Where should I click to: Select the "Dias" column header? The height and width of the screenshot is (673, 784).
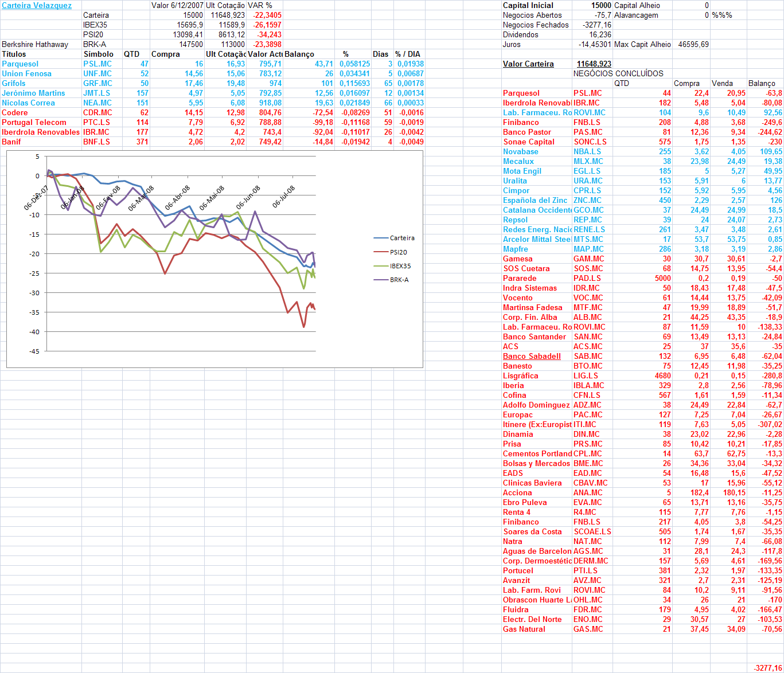(x=380, y=54)
